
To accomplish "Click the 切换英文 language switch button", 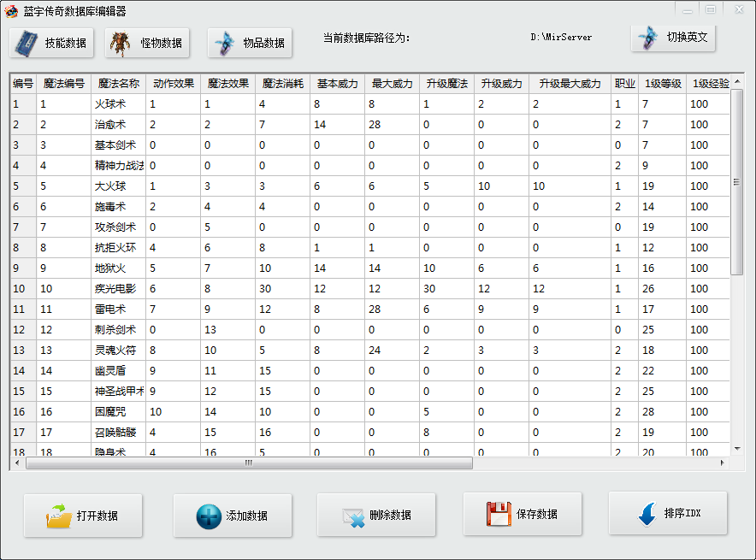I will pyautogui.click(x=672, y=38).
